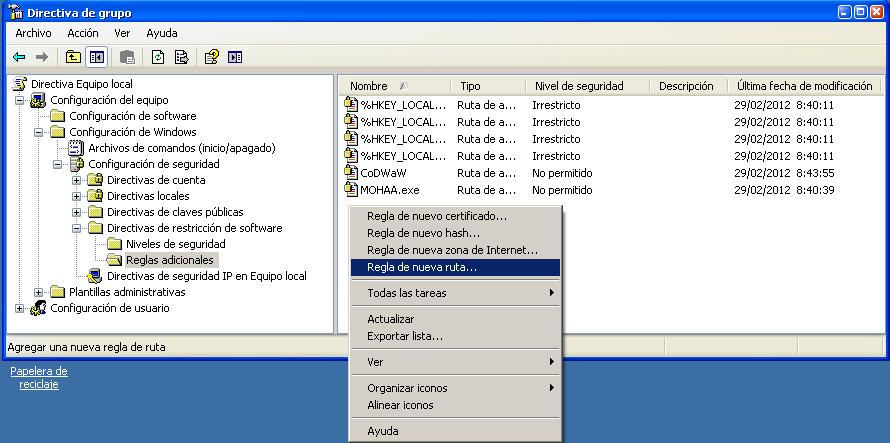Click the Reglas adicionales open folder icon
The width and height of the screenshot is (890, 443).
(114, 260)
